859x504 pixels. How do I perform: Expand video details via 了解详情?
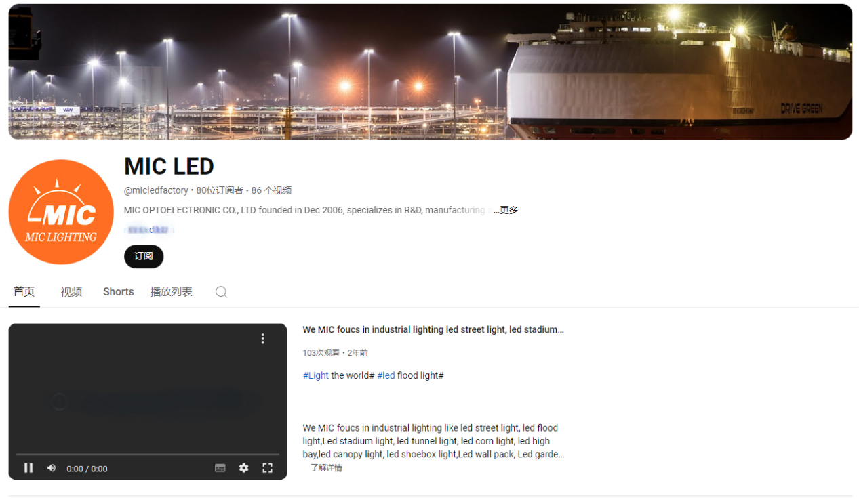coord(326,468)
